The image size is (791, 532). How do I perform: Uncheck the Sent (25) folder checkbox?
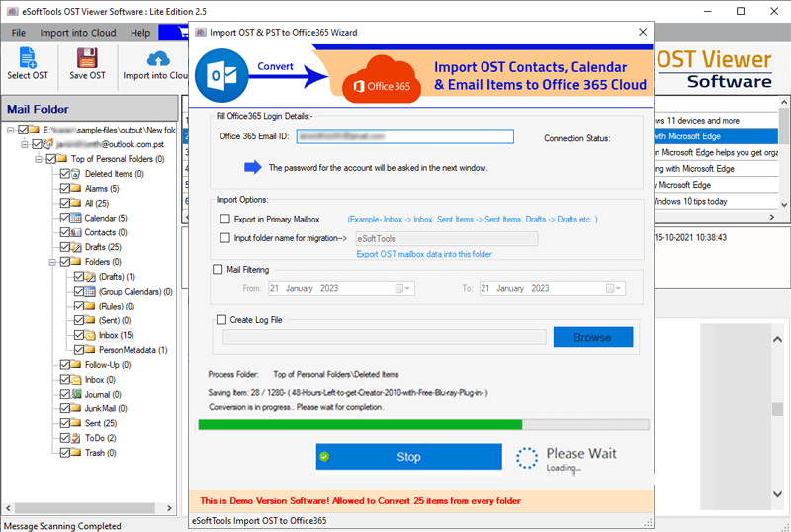click(64, 423)
